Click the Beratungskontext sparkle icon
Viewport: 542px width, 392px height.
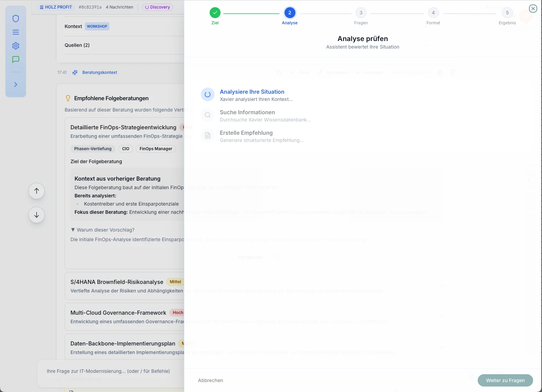[75, 73]
